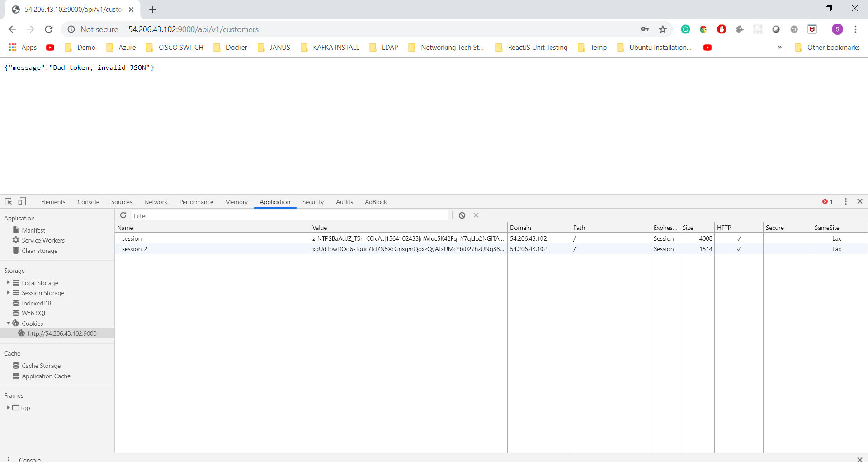Open the Apps shortcut in bookmarks bar
Image resolution: width=868 pixels, height=462 pixels.
pyautogui.click(x=23, y=48)
